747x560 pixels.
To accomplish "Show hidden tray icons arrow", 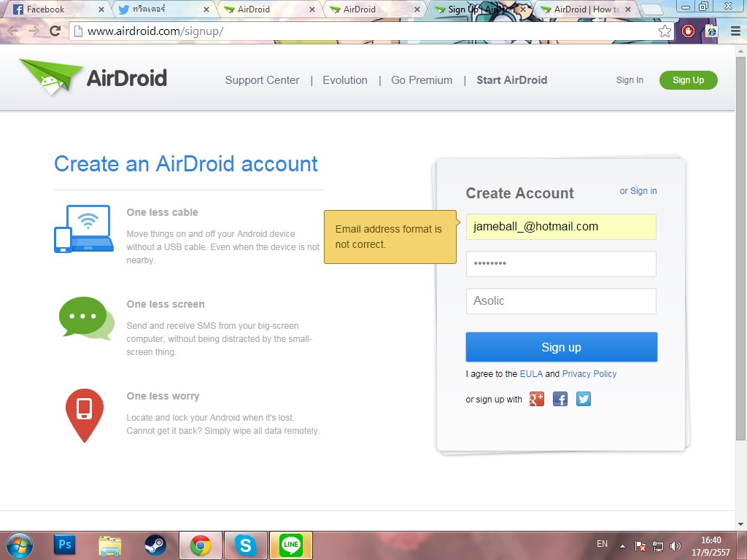I will (622, 545).
